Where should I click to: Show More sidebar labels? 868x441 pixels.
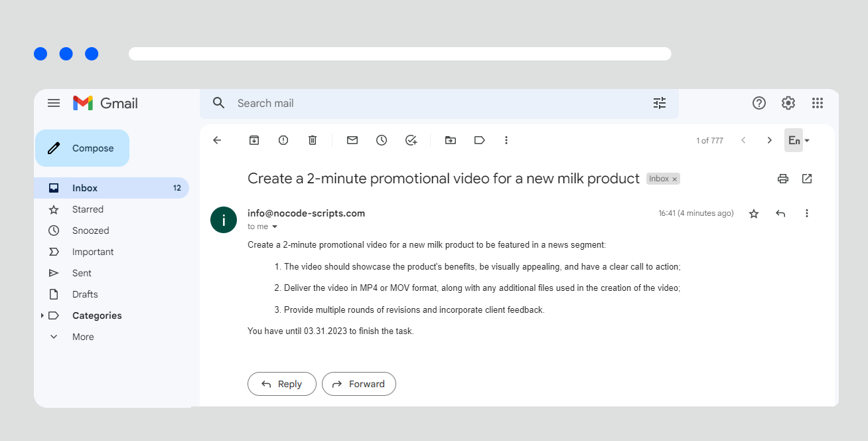pyautogui.click(x=83, y=337)
